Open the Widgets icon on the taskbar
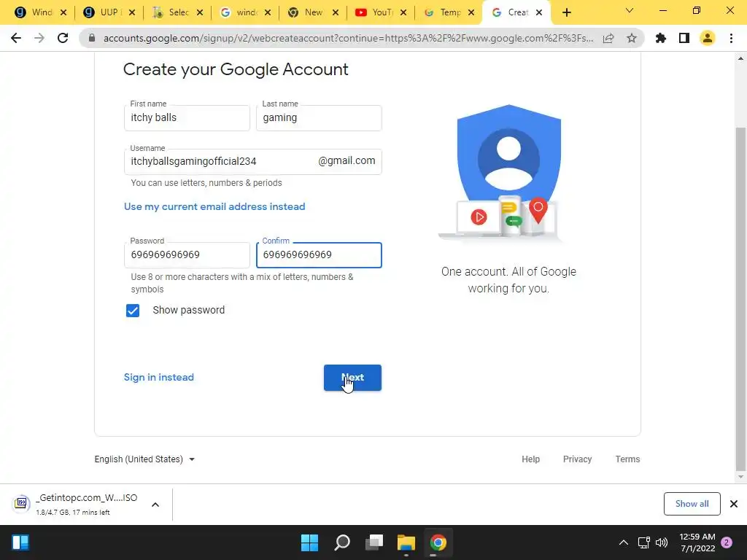747x560 pixels. [20, 542]
